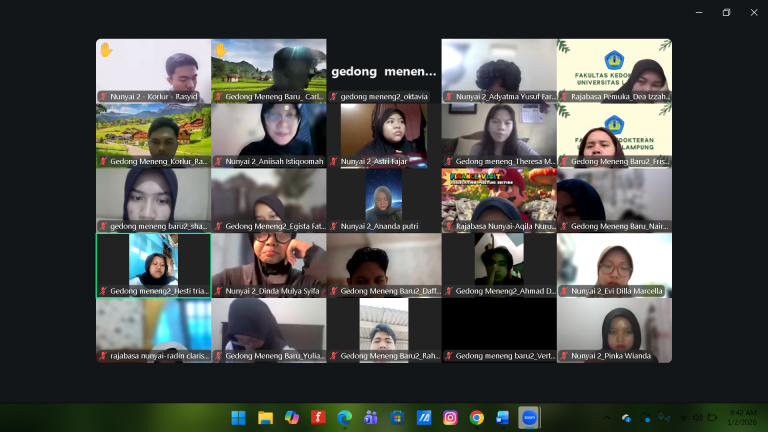Click the raised hand icon on Rasyid's video

tap(106, 49)
